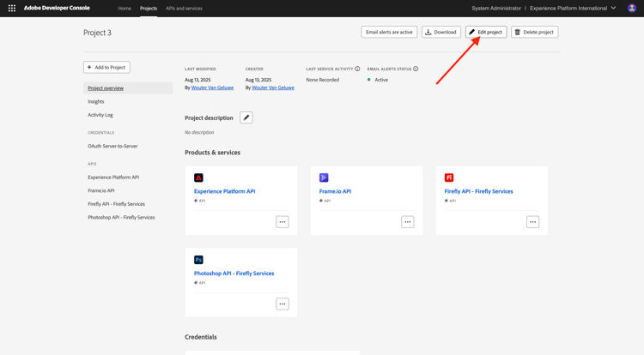Open Insights in the sidebar
644x355 pixels.
[95, 102]
